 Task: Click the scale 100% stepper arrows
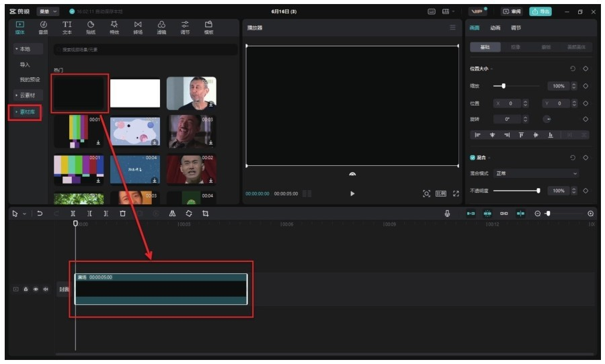pos(574,86)
